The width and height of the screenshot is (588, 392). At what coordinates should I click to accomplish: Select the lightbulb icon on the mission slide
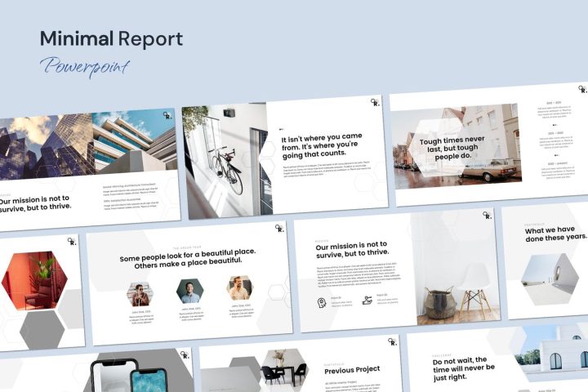(x=322, y=302)
